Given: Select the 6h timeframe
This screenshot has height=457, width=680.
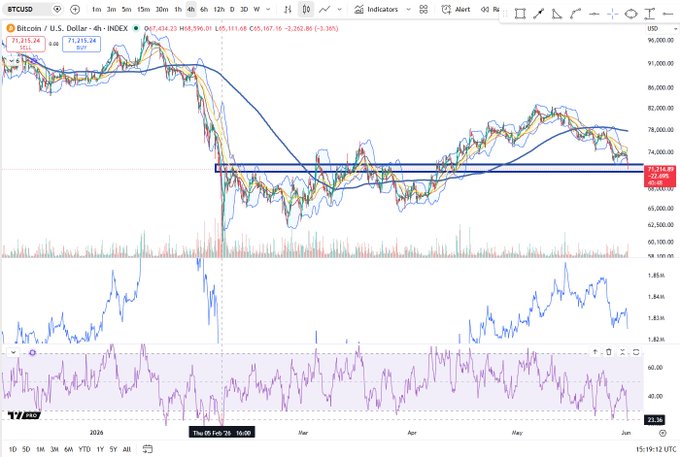Looking at the screenshot, I should coord(204,9).
